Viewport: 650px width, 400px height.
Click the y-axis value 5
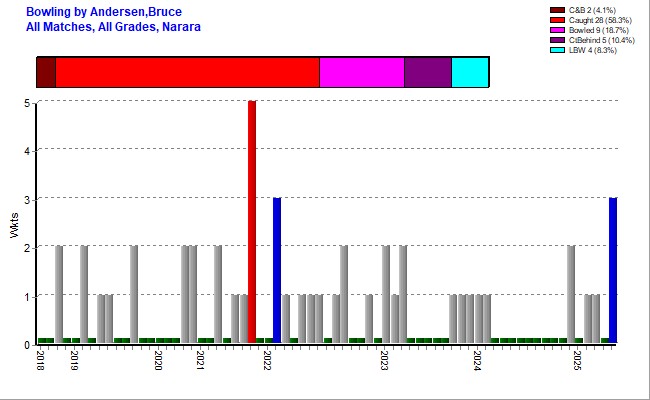27,103
